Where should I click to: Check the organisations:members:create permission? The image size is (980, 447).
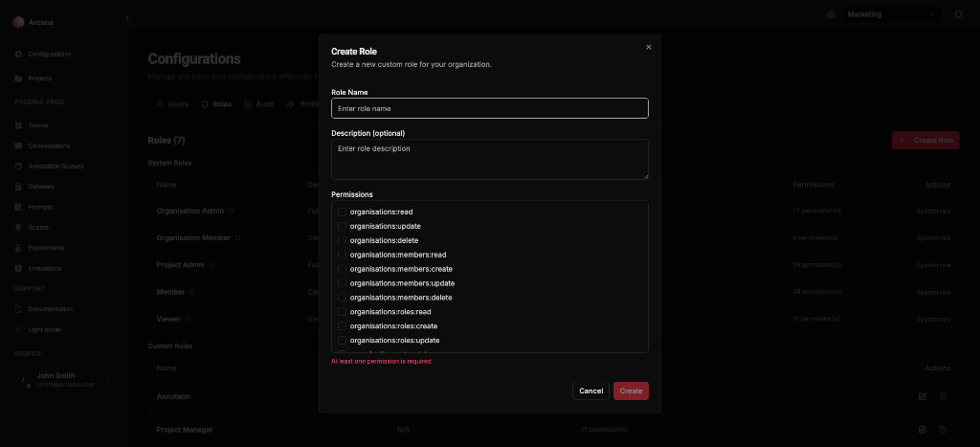[342, 270]
